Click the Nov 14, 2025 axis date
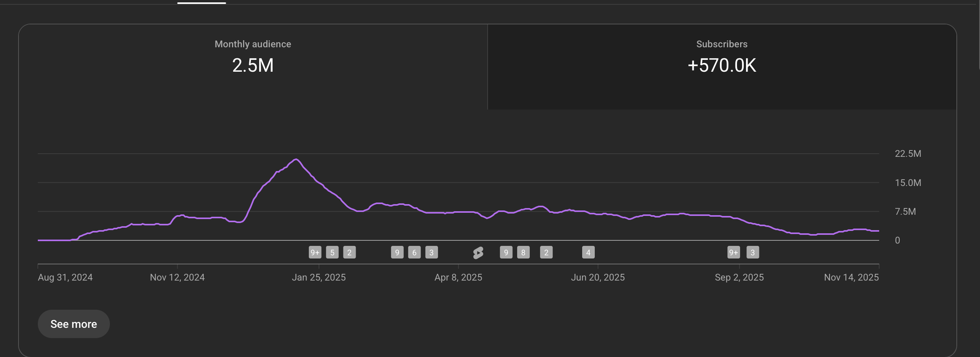Image resolution: width=980 pixels, height=357 pixels. [852, 277]
